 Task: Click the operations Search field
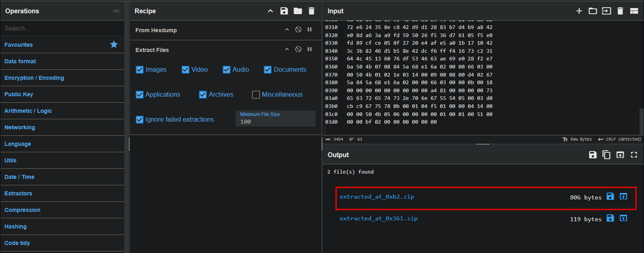pyautogui.click(x=62, y=28)
